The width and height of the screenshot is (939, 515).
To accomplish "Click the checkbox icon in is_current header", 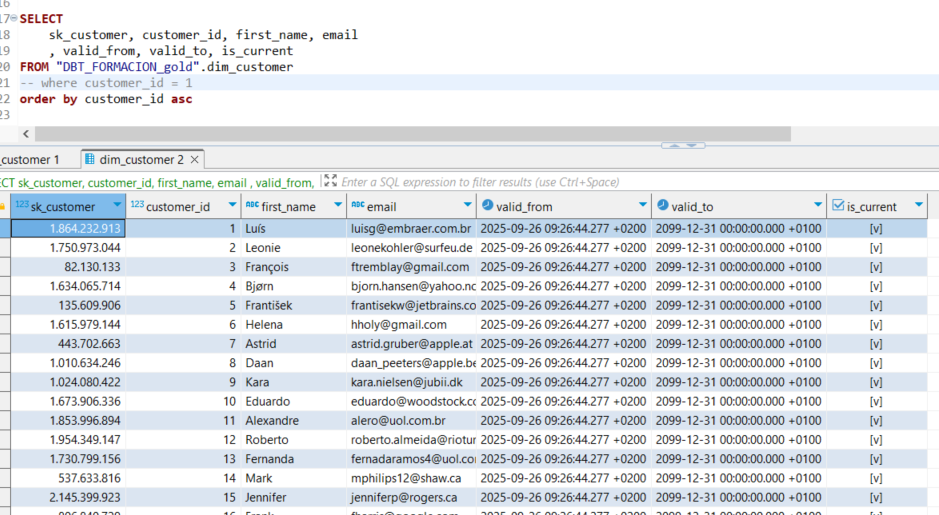I will [837, 206].
